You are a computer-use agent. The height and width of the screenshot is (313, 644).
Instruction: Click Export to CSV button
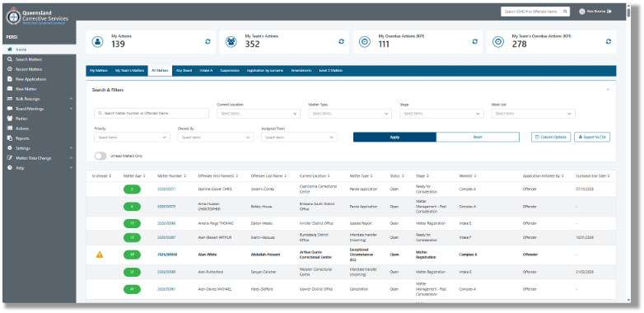point(592,138)
